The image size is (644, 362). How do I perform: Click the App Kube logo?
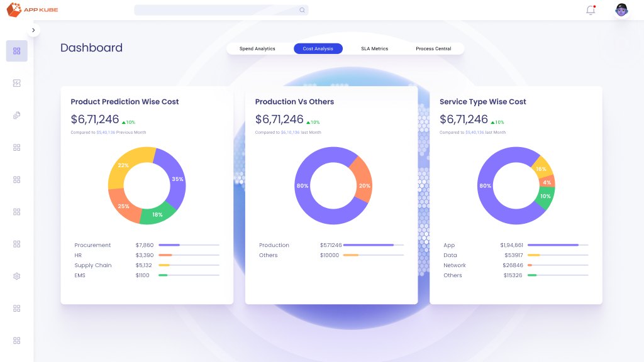33,10
